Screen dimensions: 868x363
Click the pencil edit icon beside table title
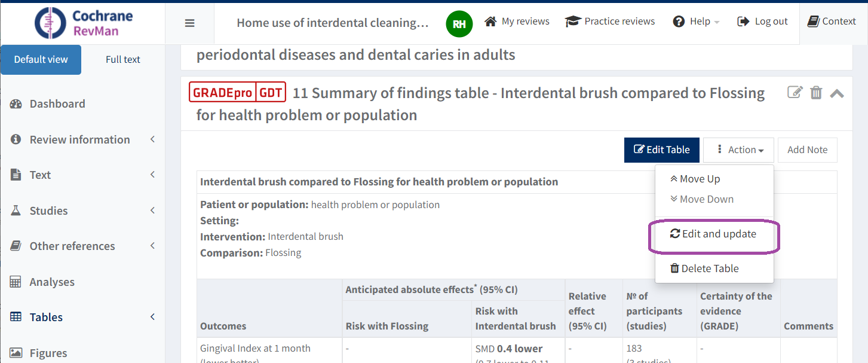[x=795, y=93]
